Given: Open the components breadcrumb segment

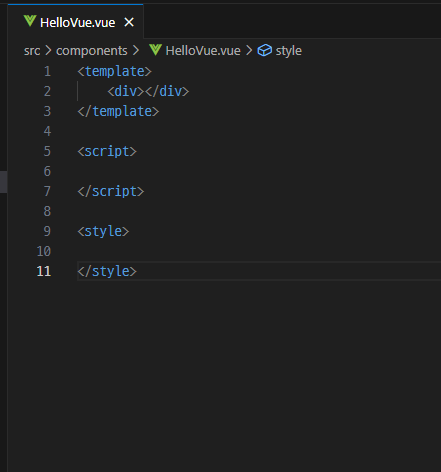Looking at the screenshot, I should point(92,51).
